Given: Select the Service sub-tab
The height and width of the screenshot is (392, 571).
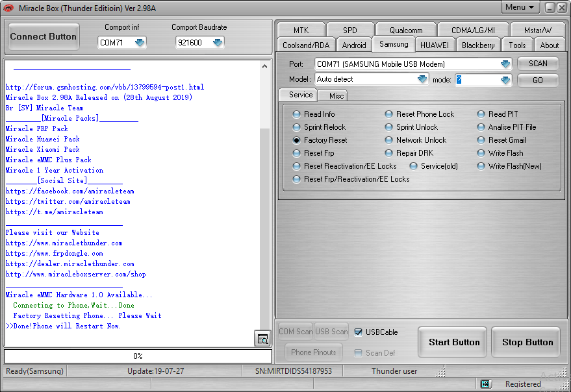Looking at the screenshot, I should 299,95.
